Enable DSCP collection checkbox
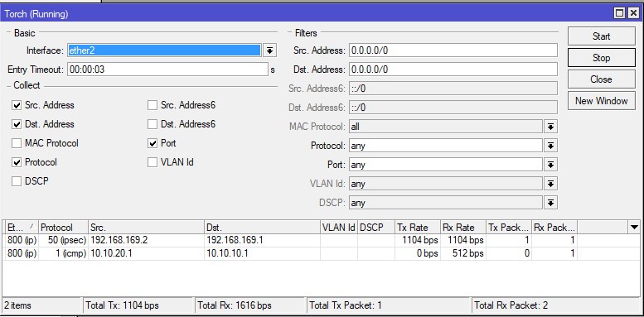This screenshot has height=317, width=644. pyautogui.click(x=17, y=181)
